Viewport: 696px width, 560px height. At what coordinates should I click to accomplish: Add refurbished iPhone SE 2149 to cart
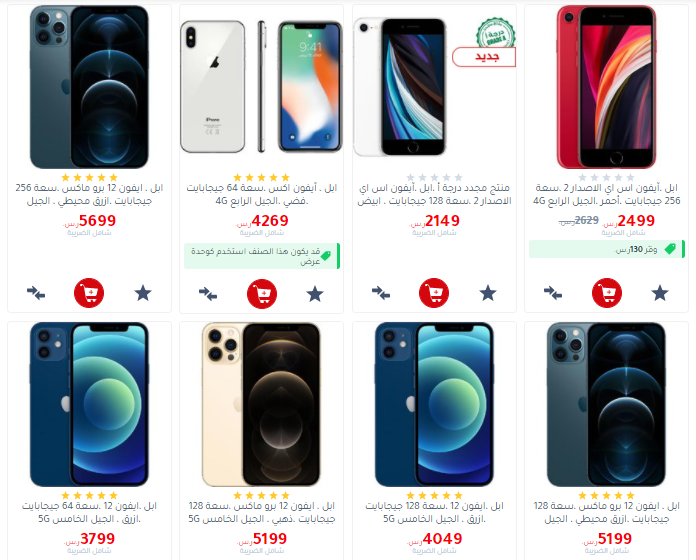(x=434, y=293)
